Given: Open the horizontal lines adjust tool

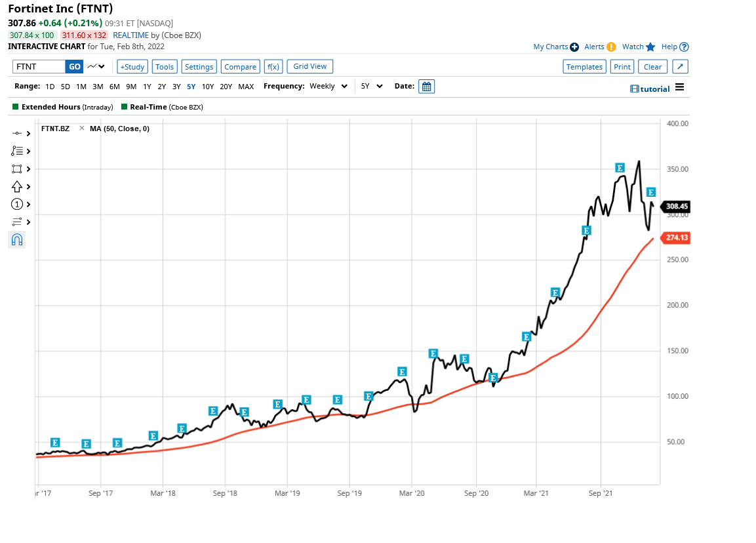Looking at the screenshot, I should pos(17,222).
